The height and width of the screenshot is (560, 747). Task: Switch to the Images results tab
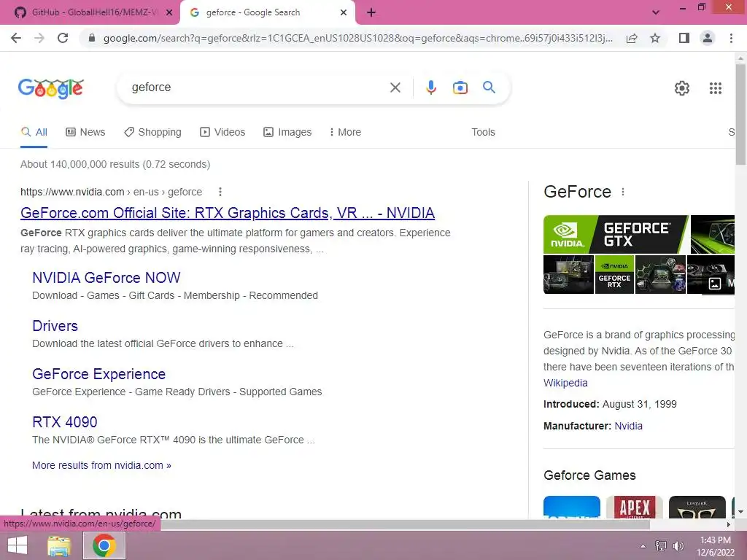tap(287, 133)
